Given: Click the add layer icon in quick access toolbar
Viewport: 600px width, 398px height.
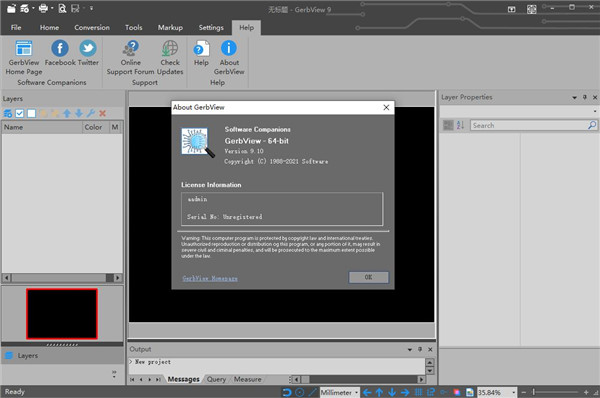Looking at the screenshot, I should click(x=24, y=8).
